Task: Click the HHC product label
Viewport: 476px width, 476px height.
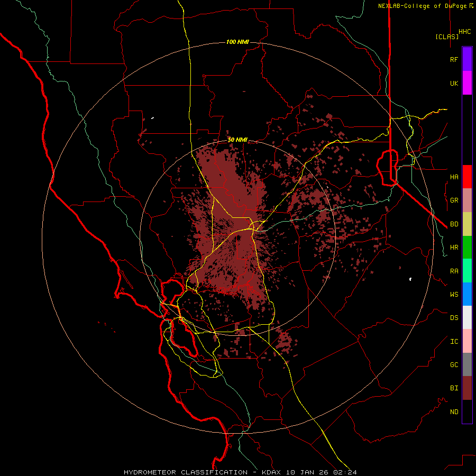Action: [x=465, y=32]
